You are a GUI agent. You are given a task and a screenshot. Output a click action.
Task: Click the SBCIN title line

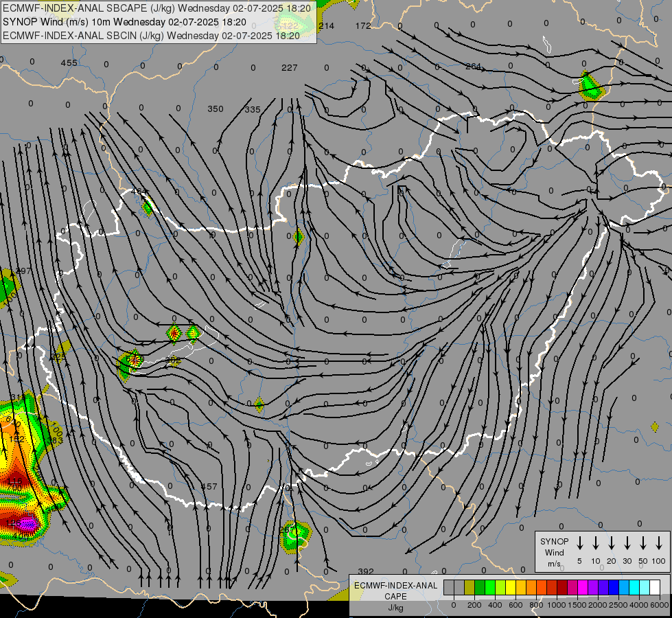[151, 36]
